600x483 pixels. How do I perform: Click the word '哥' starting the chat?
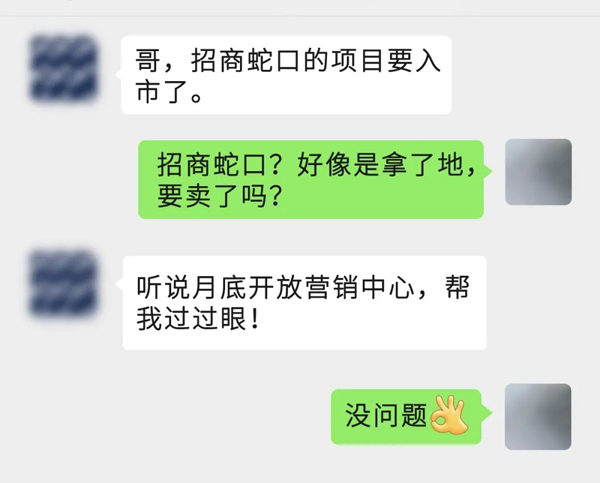[148, 60]
